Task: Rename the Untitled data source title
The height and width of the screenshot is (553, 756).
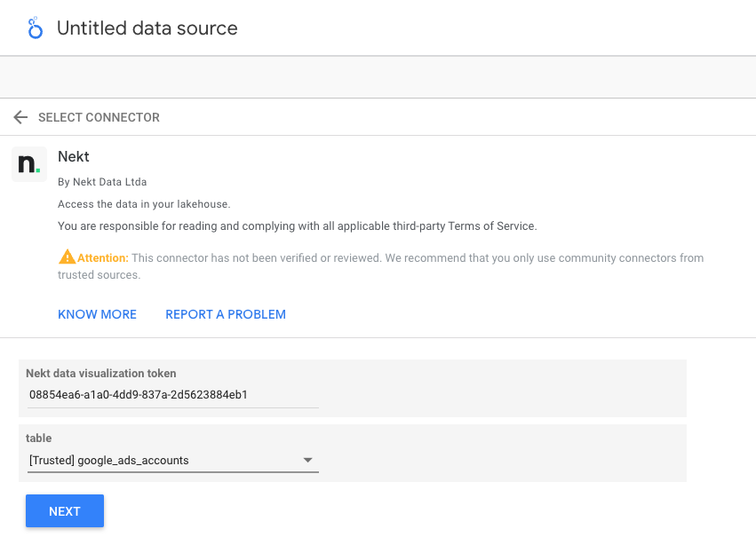Action: 147,28
